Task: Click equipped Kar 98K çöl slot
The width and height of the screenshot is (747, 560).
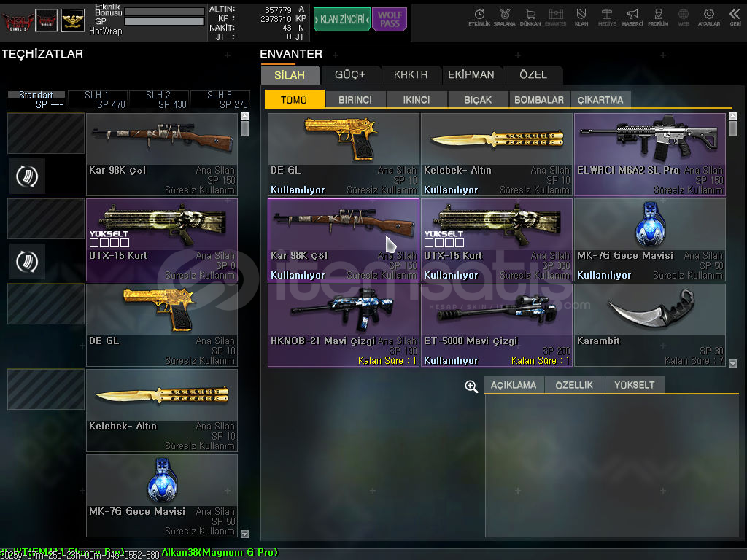Action: coord(162,155)
